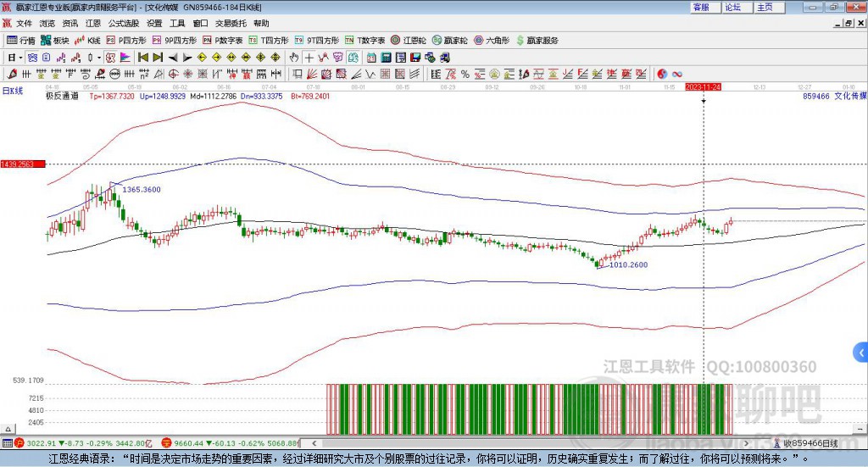Open the 交易委托 menu
This screenshot has width=868, height=467.
click(x=231, y=24)
